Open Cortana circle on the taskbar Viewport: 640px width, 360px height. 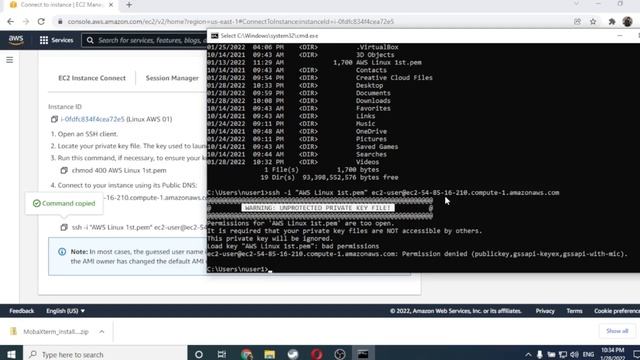coord(199,354)
